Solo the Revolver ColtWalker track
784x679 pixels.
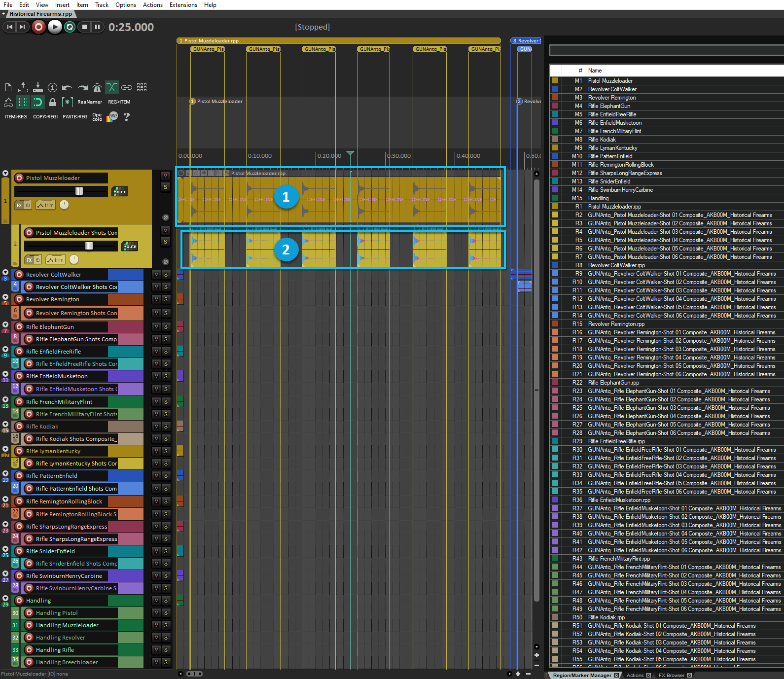[166, 275]
